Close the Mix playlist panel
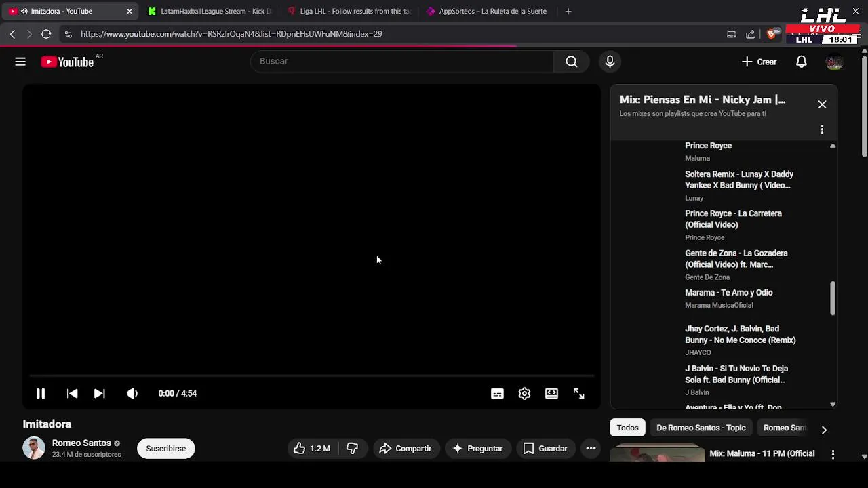Image resolution: width=868 pixels, height=488 pixels. tap(822, 104)
